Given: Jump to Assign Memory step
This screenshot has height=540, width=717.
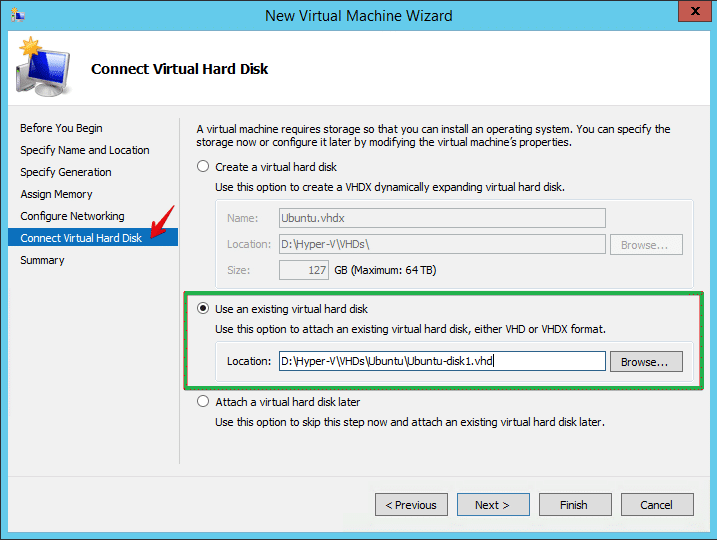Looking at the screenshot, I should coord(56,194).
